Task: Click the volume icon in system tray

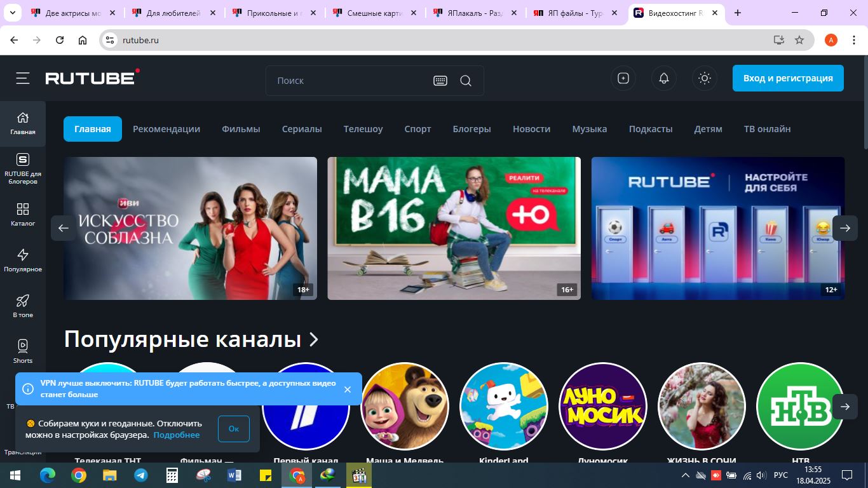Action: click(761, 475)
